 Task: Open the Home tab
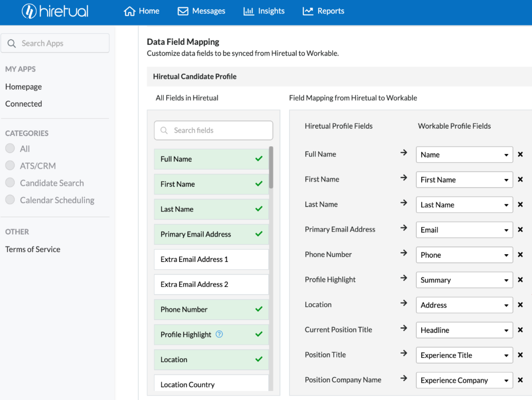click(142, 11)
